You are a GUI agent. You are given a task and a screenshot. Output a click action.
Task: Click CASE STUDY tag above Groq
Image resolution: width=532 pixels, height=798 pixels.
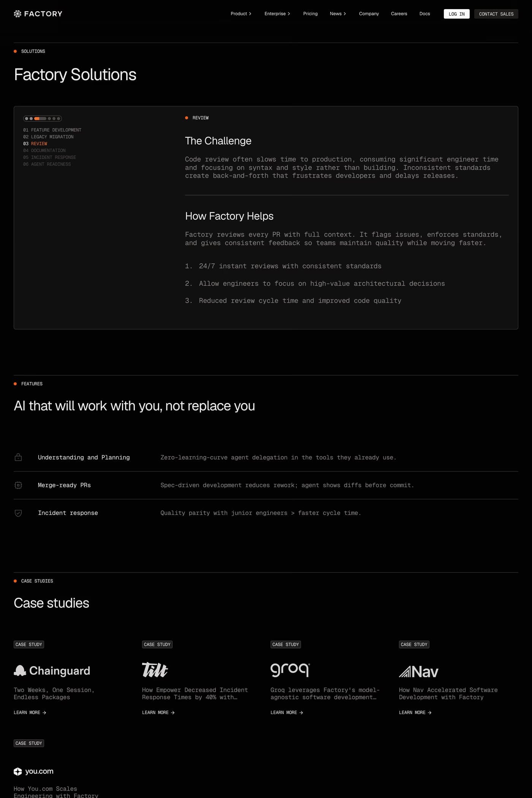[286, 644]
